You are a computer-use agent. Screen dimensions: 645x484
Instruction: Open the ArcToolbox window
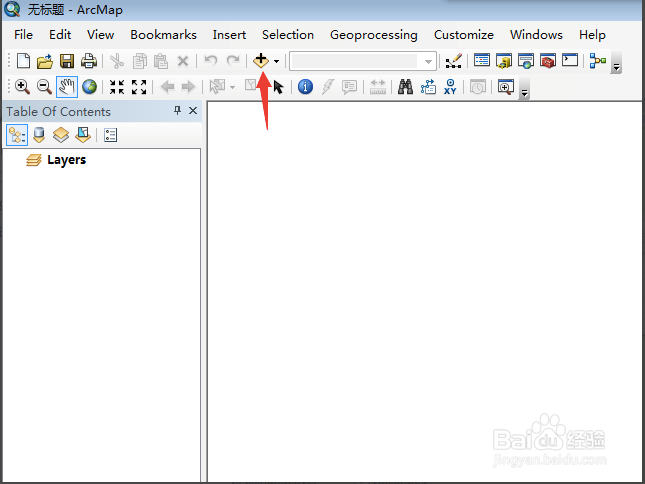click(x=548, y=61)
